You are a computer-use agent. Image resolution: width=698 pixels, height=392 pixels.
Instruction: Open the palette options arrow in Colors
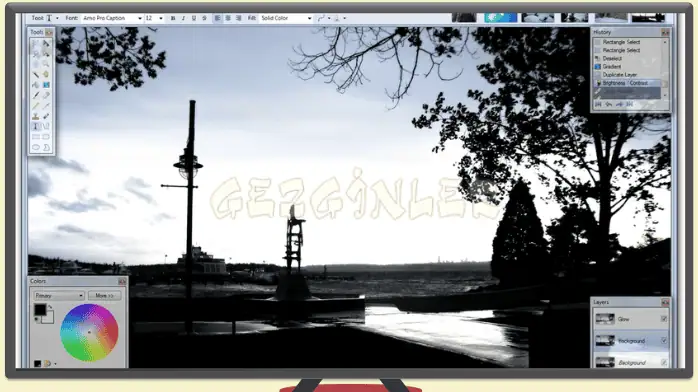click(55, 364)
